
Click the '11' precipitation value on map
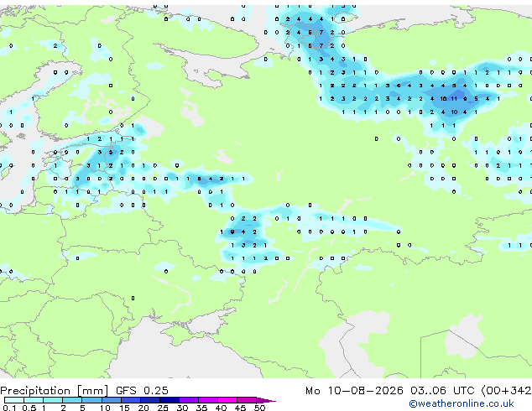454,99
